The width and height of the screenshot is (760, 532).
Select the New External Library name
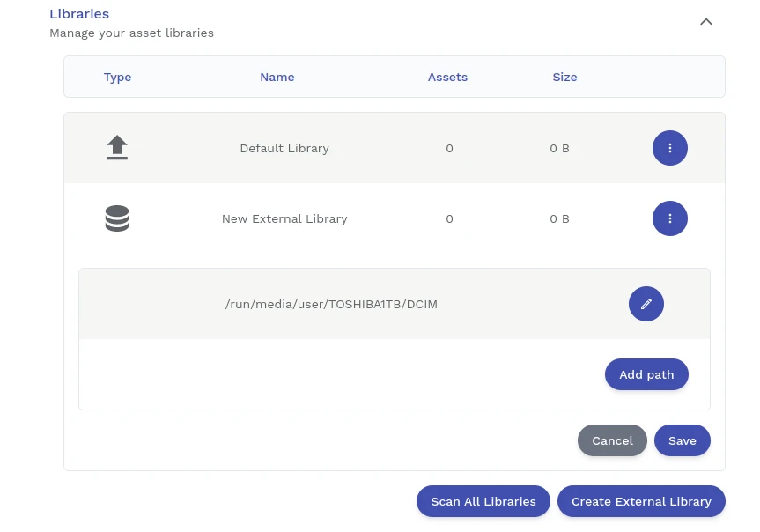click(x=284, y=218)
